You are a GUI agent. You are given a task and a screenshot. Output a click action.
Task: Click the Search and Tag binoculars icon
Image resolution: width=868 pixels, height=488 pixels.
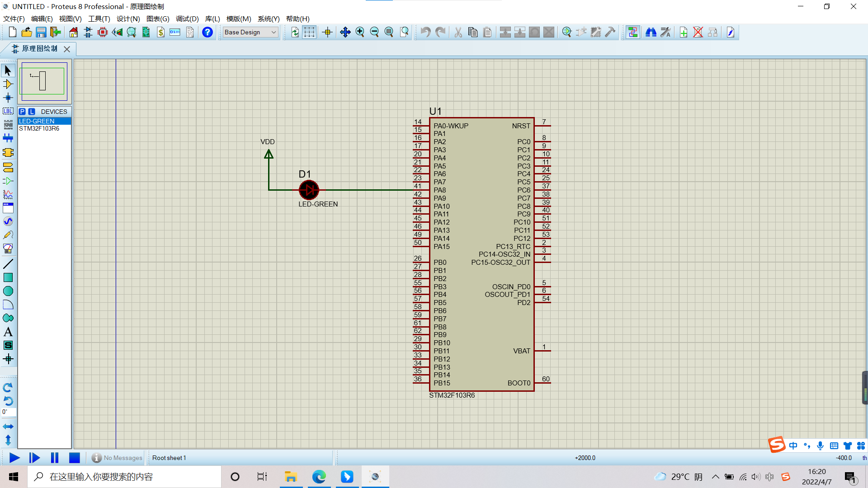click(x=651, y=32)
